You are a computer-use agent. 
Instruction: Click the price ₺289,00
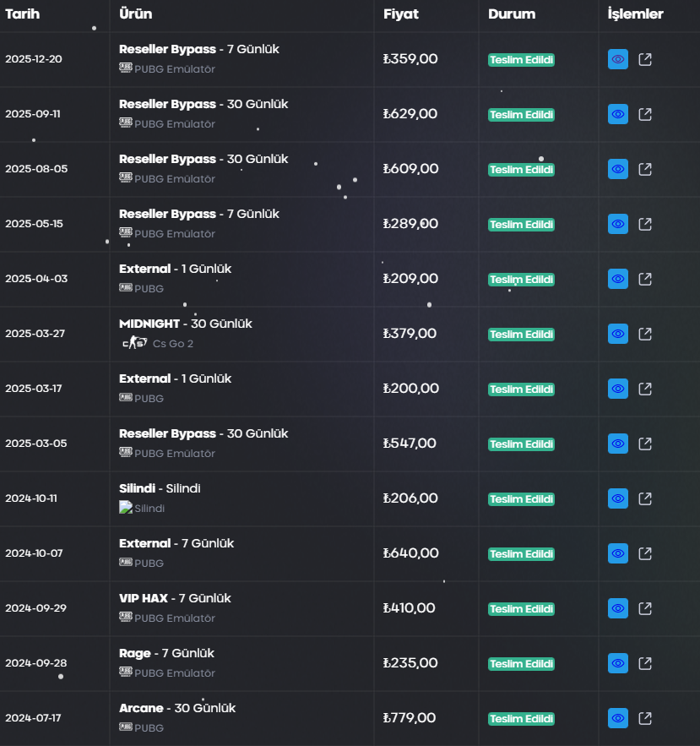[410, 224]
